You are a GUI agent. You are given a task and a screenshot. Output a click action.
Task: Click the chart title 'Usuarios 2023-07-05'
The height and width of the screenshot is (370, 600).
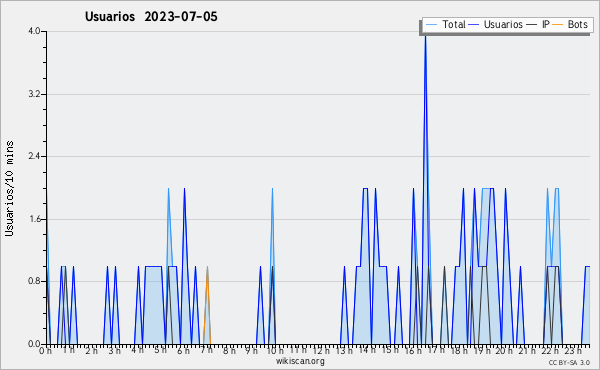click(151, 17)
